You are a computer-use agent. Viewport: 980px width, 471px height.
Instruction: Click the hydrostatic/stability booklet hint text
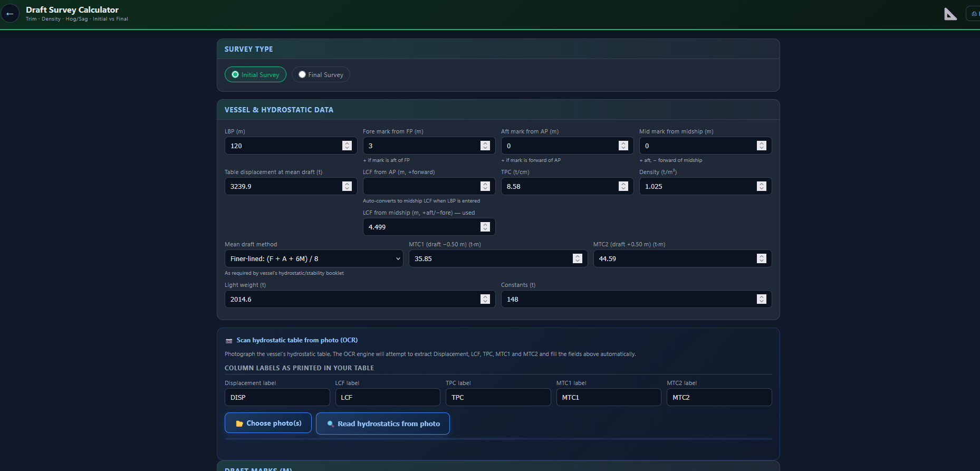coord(284,273)
